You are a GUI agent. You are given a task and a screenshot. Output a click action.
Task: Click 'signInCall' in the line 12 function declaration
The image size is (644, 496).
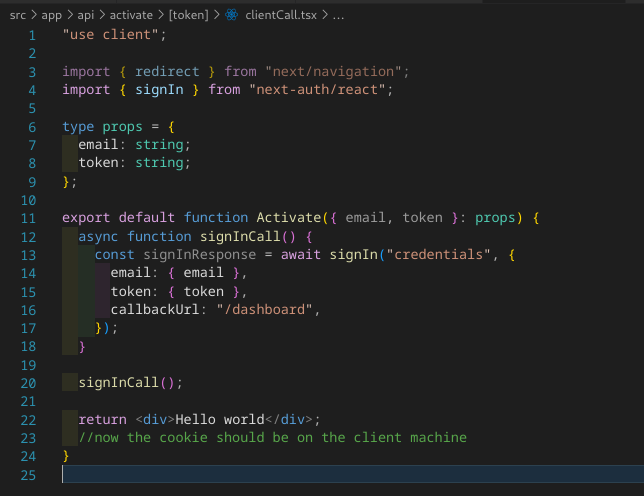click(x=240, y=237)
